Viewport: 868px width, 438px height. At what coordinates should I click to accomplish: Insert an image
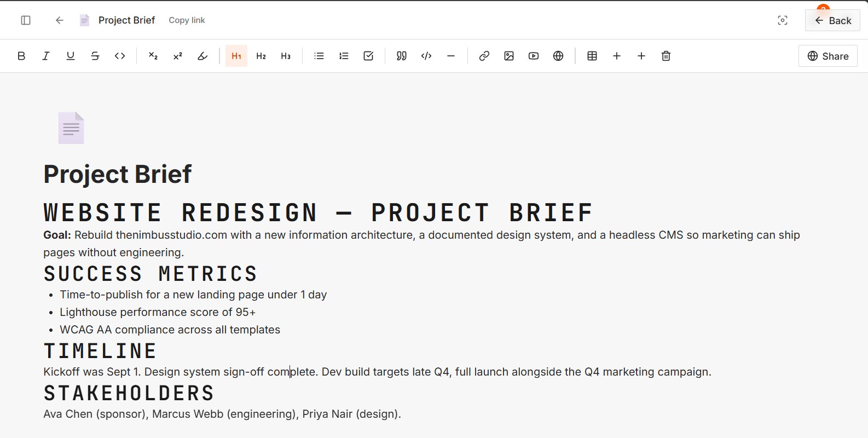tap(509, 56)
